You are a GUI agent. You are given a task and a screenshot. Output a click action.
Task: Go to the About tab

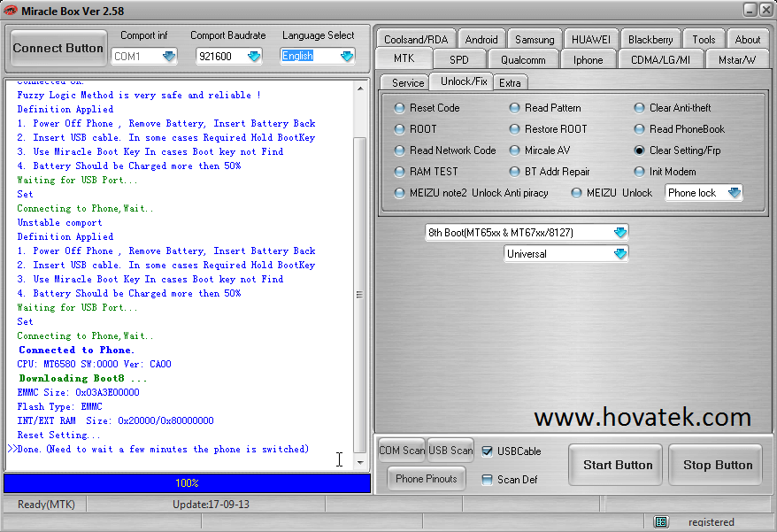coord(747,39)
